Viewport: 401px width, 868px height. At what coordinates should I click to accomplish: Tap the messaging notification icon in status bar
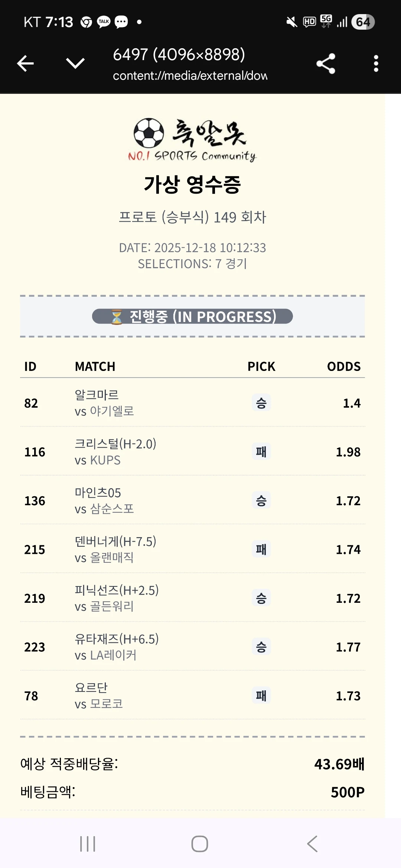[123, 22]
